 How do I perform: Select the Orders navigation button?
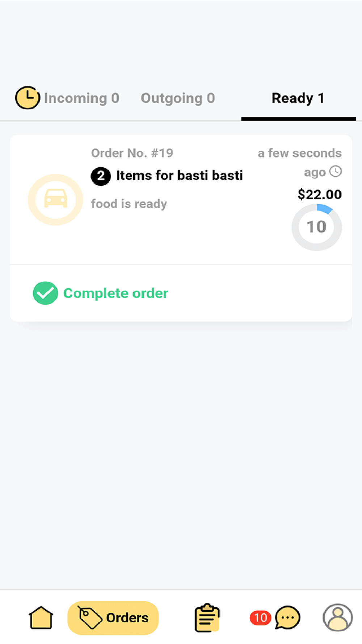click(x=113, y=618)
